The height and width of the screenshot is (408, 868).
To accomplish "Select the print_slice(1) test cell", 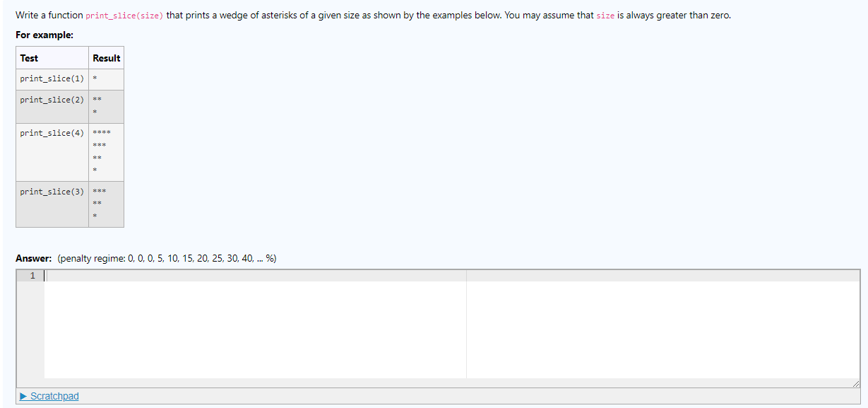I will [52, 78].
